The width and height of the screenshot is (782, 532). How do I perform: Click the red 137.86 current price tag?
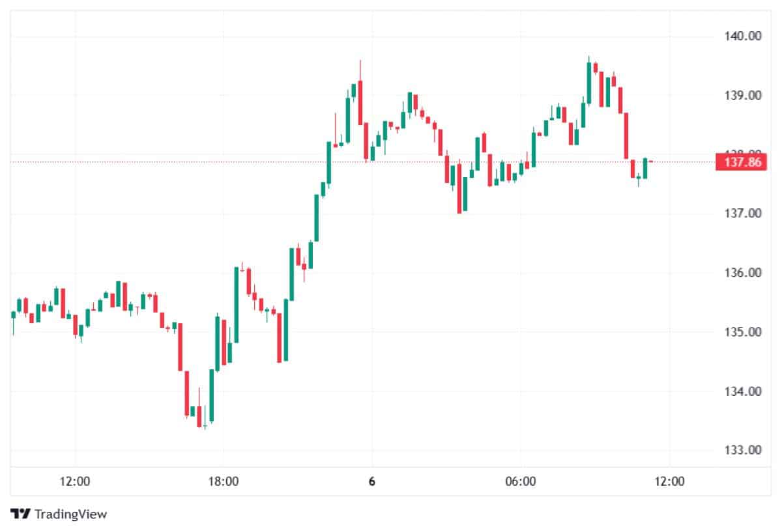[739, 161]
